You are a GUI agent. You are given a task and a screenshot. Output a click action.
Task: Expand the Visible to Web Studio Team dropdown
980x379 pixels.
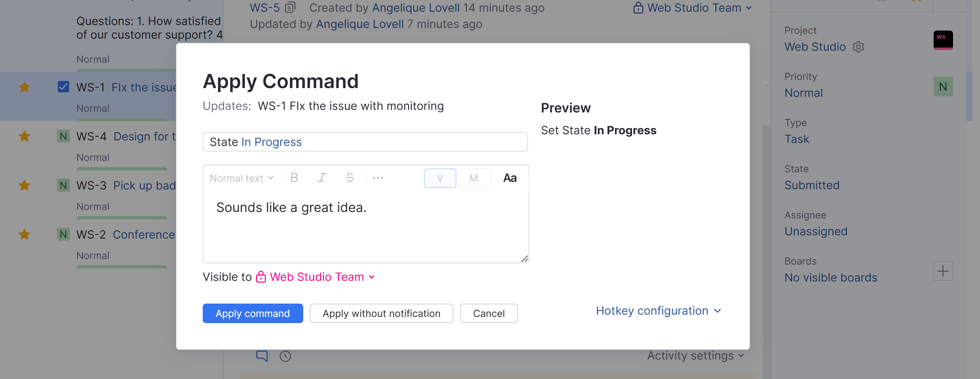pos(317,277)
